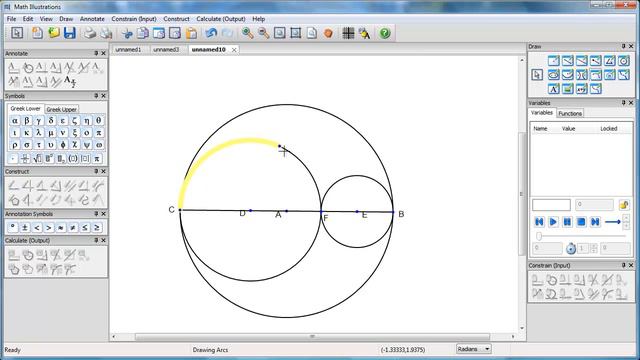Close the unnamed10 tab
Screen dimensions: 640x360
234,50
